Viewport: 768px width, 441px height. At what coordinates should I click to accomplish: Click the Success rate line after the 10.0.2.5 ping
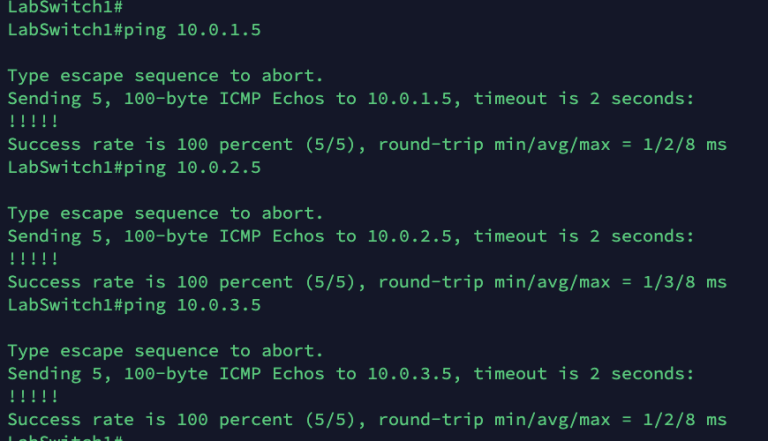366,282
